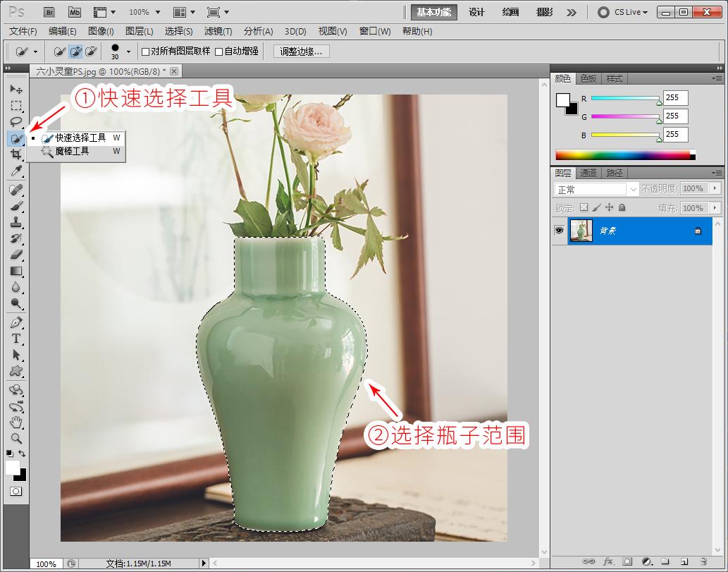
Task: Select the Zoom tool
Action: [16, 438]
